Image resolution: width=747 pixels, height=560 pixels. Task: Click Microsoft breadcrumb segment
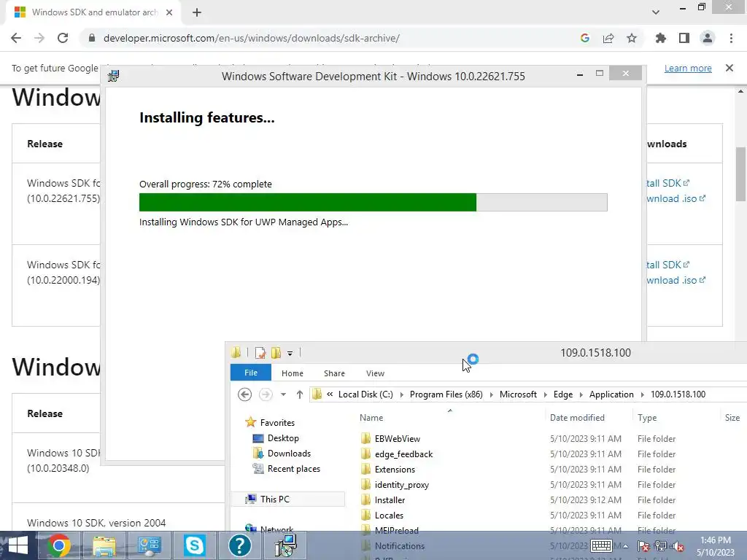coord(518,394)
